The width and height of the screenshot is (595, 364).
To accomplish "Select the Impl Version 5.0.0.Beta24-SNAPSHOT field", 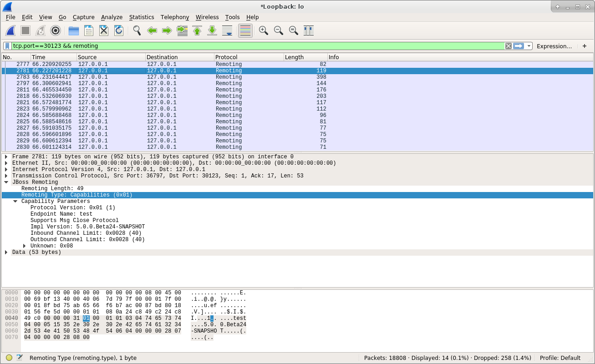I will point(88,227).
